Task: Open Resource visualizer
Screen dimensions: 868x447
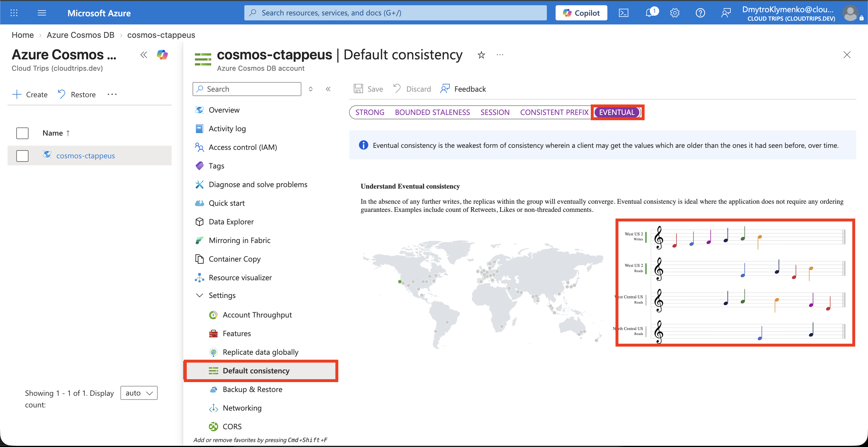Action: (x=240, y=277)
